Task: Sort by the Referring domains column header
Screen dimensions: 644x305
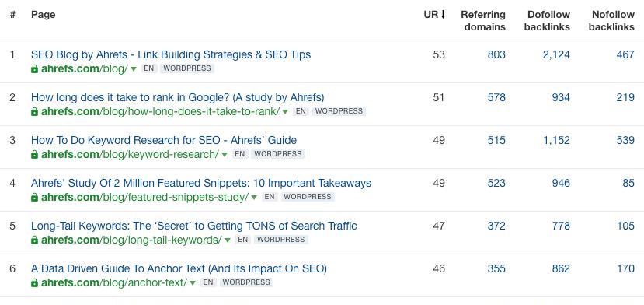Action: (483, 20)
